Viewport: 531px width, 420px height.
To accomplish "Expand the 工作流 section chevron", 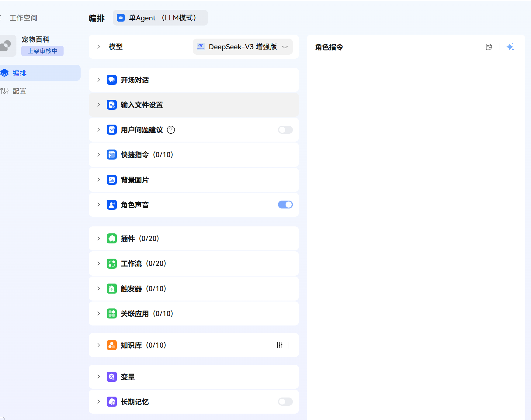I will click(99, 263).
